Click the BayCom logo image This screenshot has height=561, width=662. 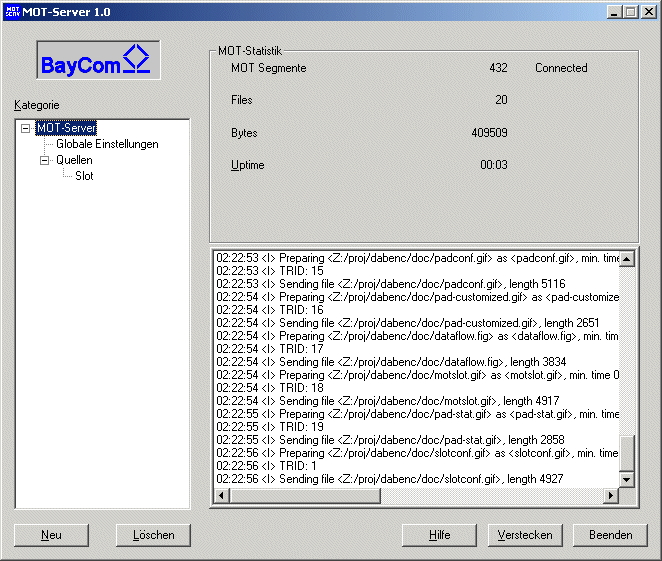tap(98, 60)
